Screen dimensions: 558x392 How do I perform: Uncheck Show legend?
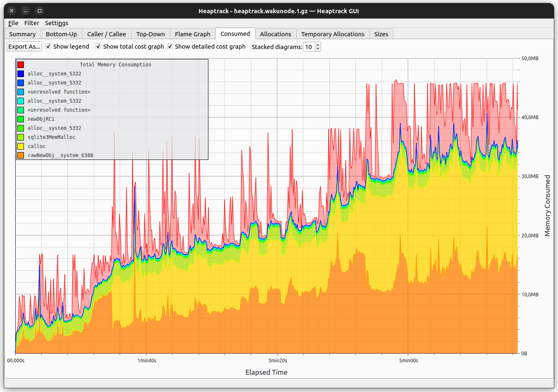(x=49, y=47)
